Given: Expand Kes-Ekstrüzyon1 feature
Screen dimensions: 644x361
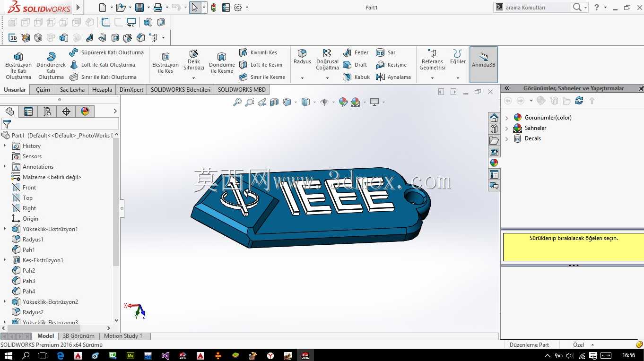Looking at the screenshot, I should pos(5,260).
